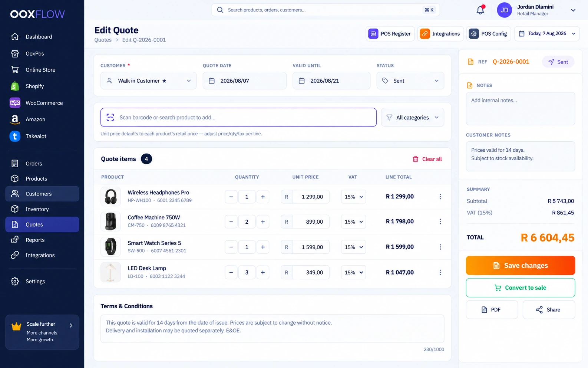Open row options for LED Desk Lamp
This screenshot has width=588, height=368.
pos(440,272)
